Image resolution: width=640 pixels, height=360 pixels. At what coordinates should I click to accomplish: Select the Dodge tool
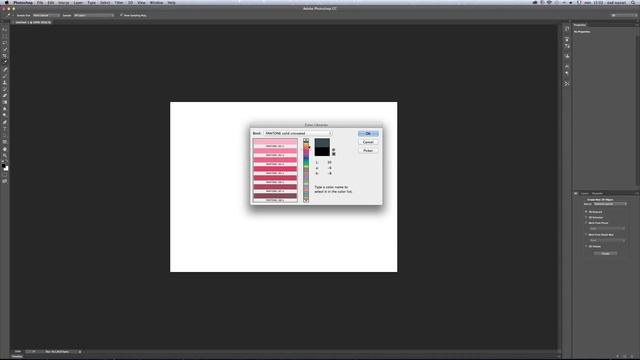tap(5, 115)
